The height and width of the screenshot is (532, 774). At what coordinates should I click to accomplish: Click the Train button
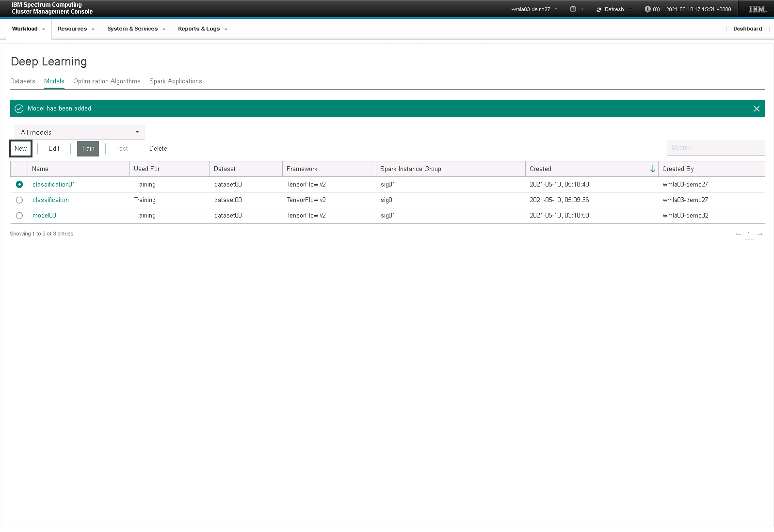[x=88, y=148]
